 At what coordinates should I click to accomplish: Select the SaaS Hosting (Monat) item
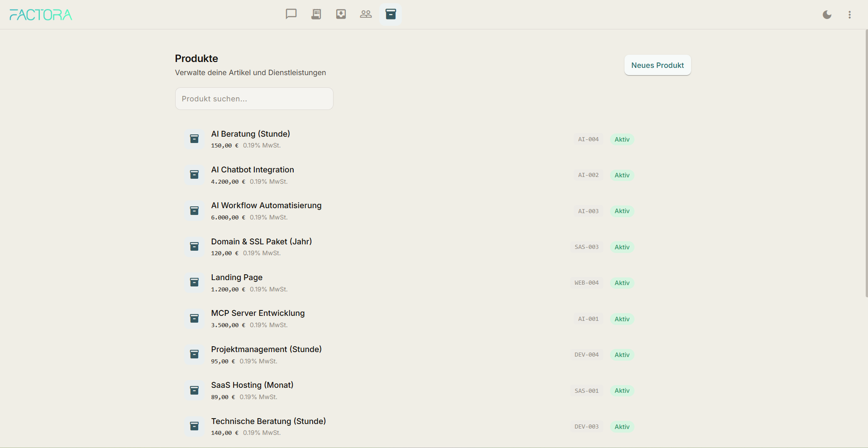tap(252, 385)
